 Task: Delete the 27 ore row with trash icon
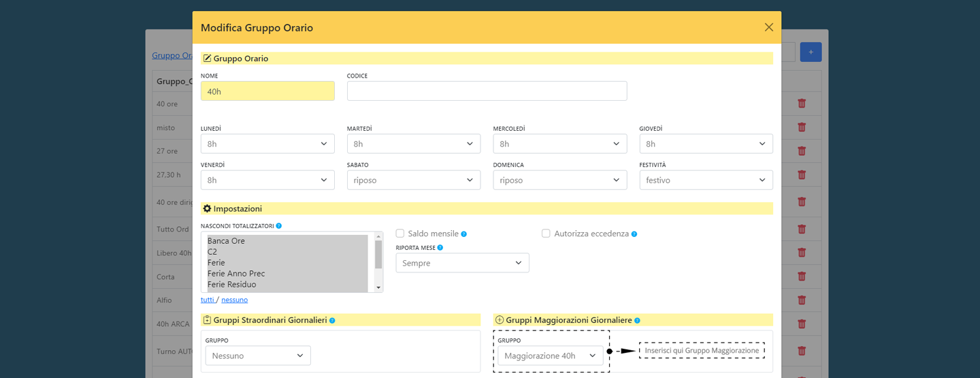pos(802,151)
